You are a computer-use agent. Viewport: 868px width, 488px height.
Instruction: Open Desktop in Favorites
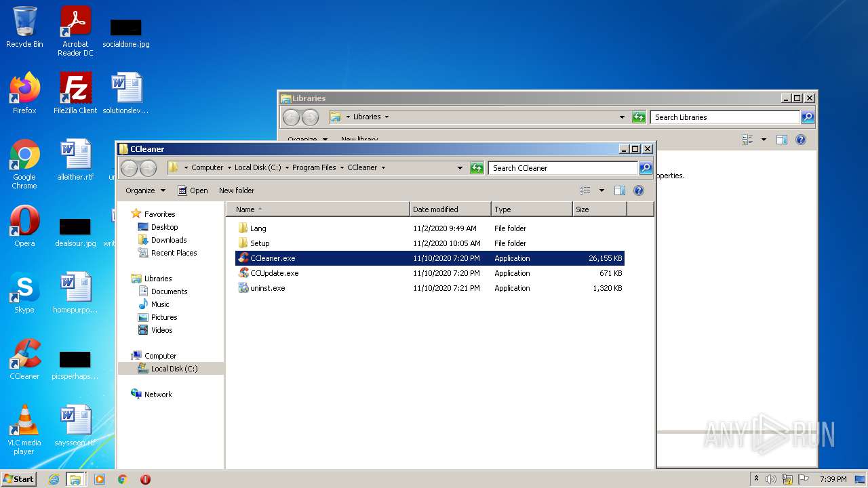coord(158,227)
